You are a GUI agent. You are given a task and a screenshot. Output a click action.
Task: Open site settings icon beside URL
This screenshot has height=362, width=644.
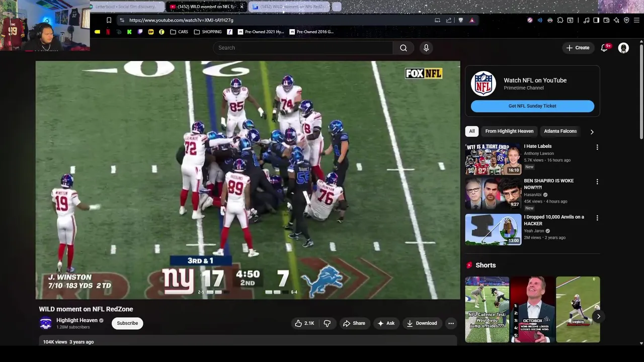(121, 20)
